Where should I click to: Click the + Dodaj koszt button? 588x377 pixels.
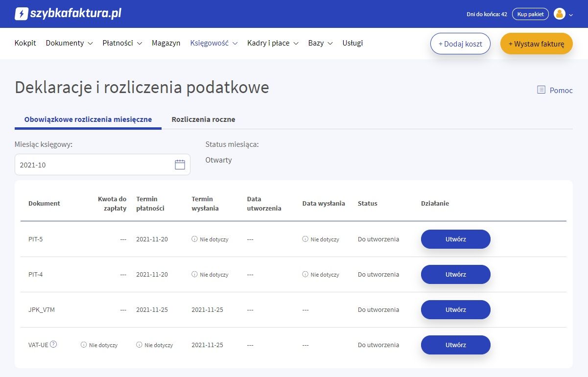coord(460,44)
